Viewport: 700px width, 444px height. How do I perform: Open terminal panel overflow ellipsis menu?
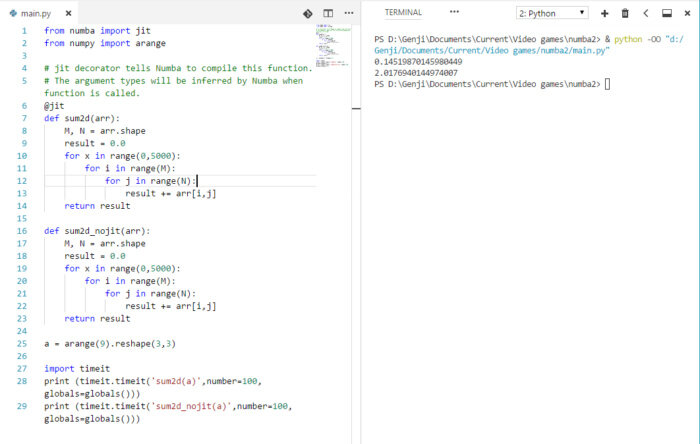pyautogui.click(x=454, y=12)
